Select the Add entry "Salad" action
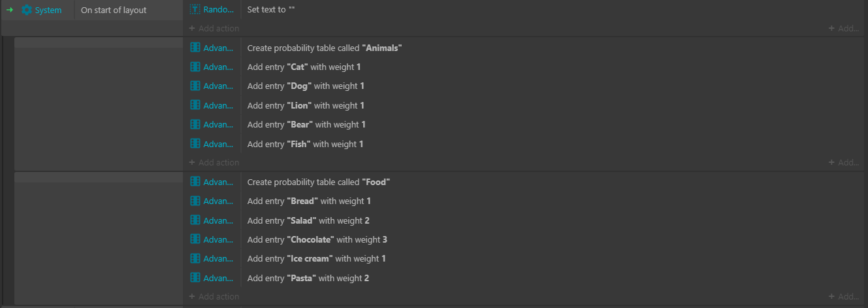 click(308, 220)
